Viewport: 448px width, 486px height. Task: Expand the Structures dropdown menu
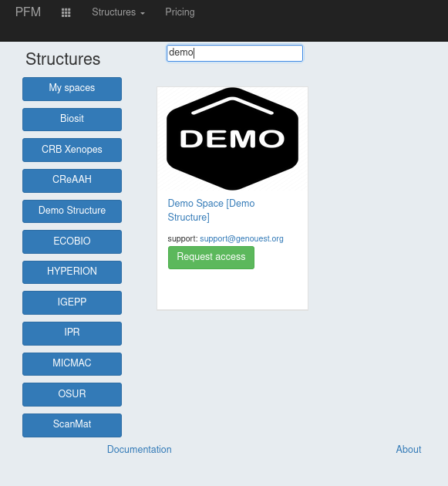click(118, 12)
